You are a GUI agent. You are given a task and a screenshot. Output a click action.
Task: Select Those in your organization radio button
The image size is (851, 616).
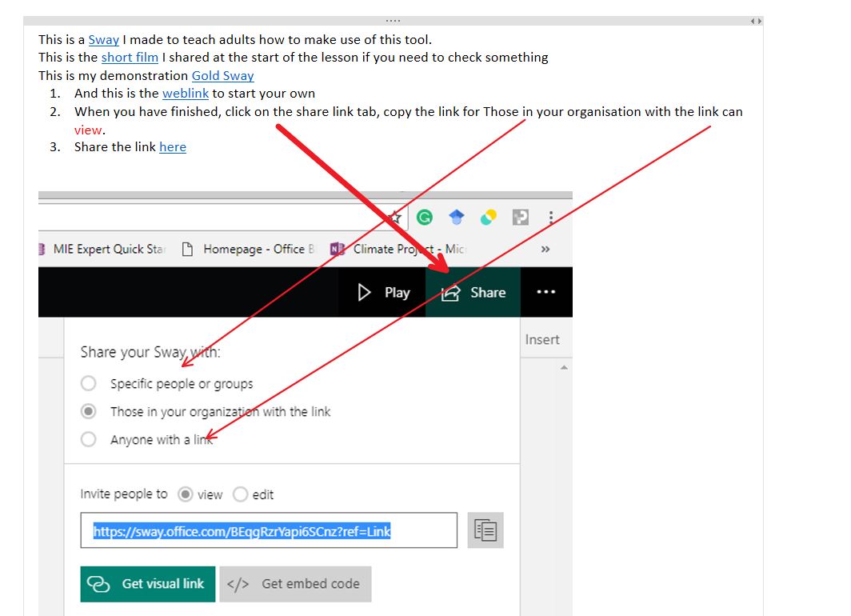(89, 412)
